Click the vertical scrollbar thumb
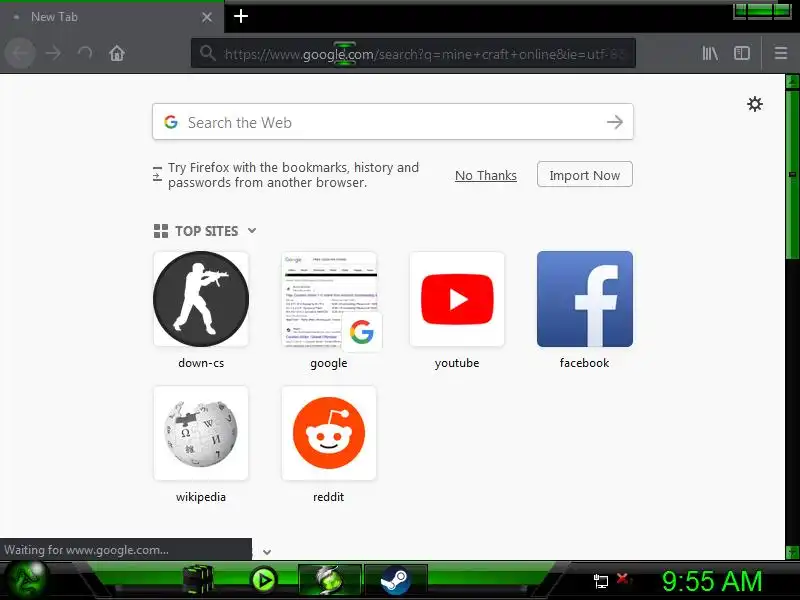 (792, 174)
